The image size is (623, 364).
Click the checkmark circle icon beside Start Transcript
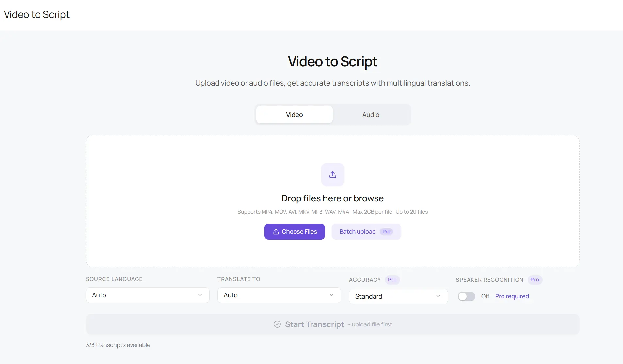(277, 324)
